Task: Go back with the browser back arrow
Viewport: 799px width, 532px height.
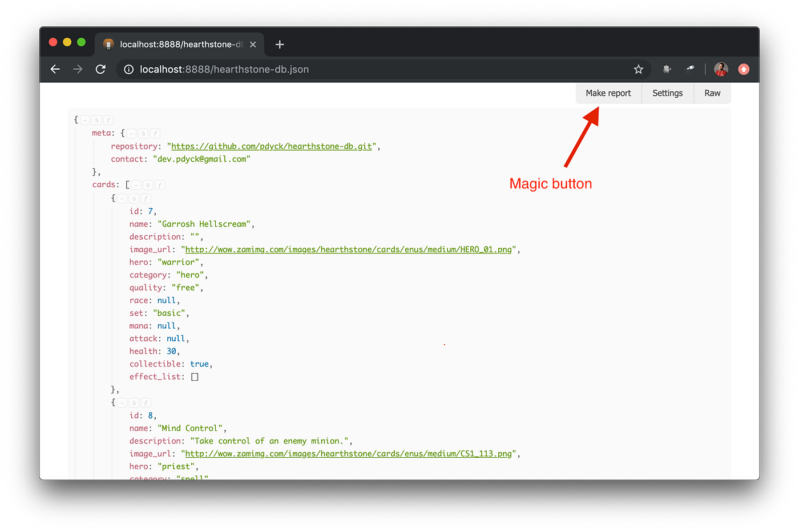Action: (x=55, y=69)
